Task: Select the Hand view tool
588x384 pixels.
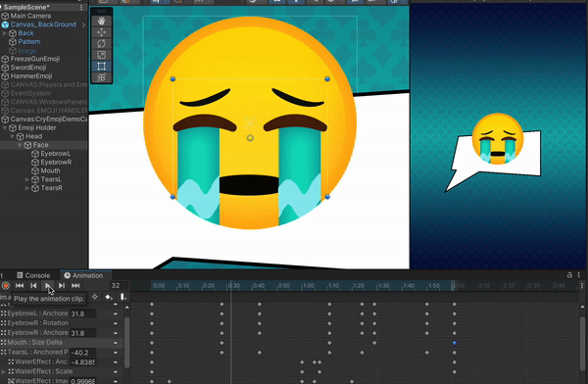Action: (x=101, y=21)
